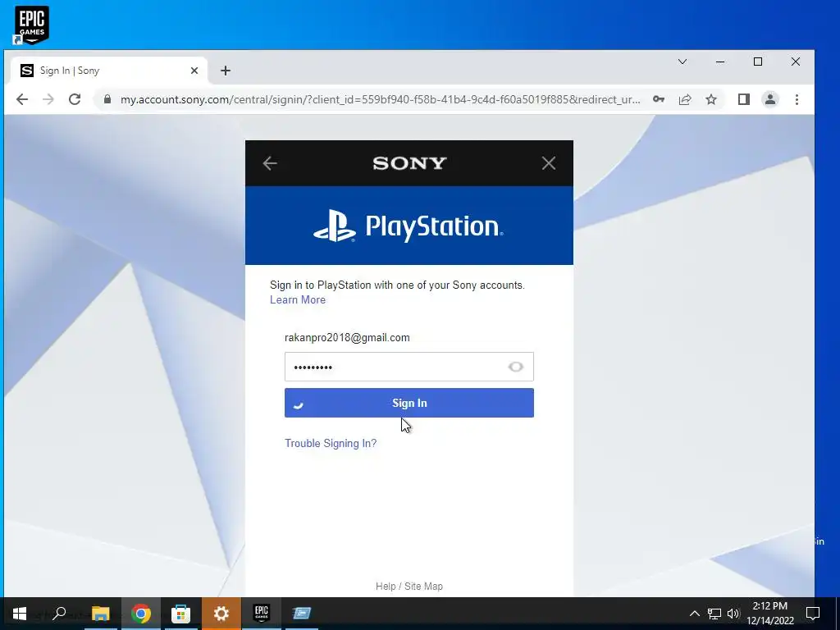840x630 pixels.
Task: Open the Chrome profile avatar
Action: (769, 99)
